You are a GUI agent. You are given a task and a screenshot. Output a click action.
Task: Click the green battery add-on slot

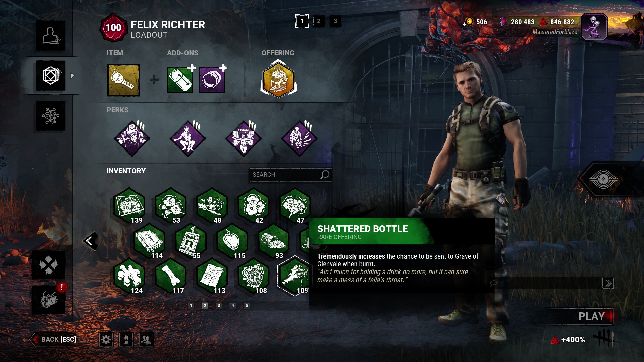click(180, 80)
